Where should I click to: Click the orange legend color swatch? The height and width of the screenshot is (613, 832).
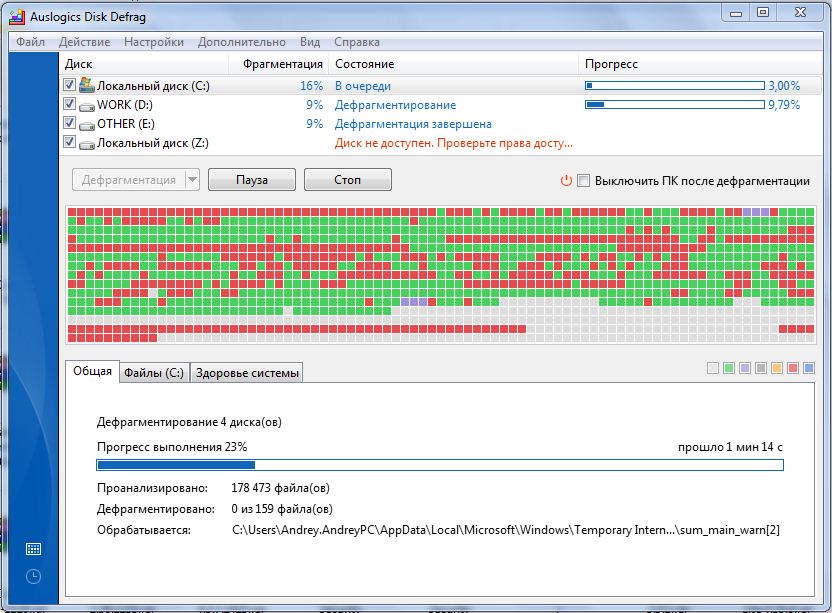pos(777,368)
